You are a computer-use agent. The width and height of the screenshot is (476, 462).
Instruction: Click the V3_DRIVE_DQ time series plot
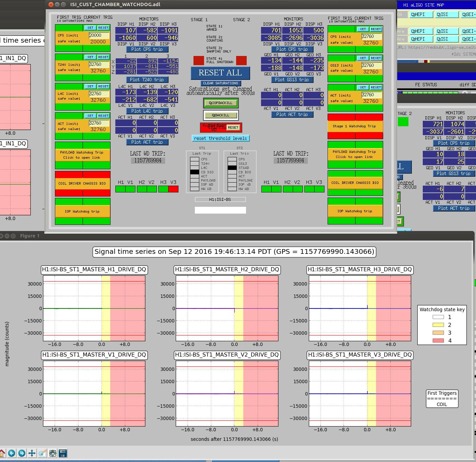click(360, 394)
